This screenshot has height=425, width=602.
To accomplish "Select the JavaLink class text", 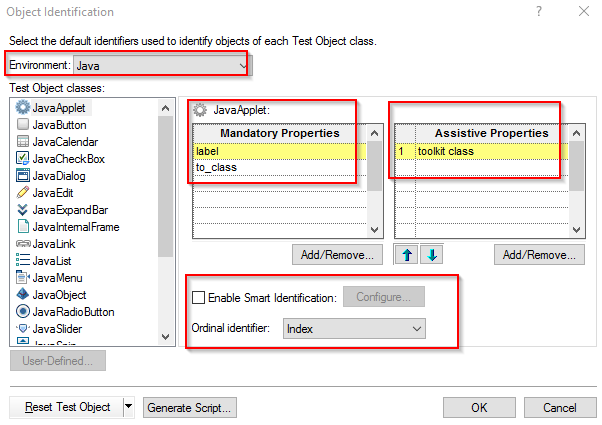I will pyautogui.click(x=54, y=244).
